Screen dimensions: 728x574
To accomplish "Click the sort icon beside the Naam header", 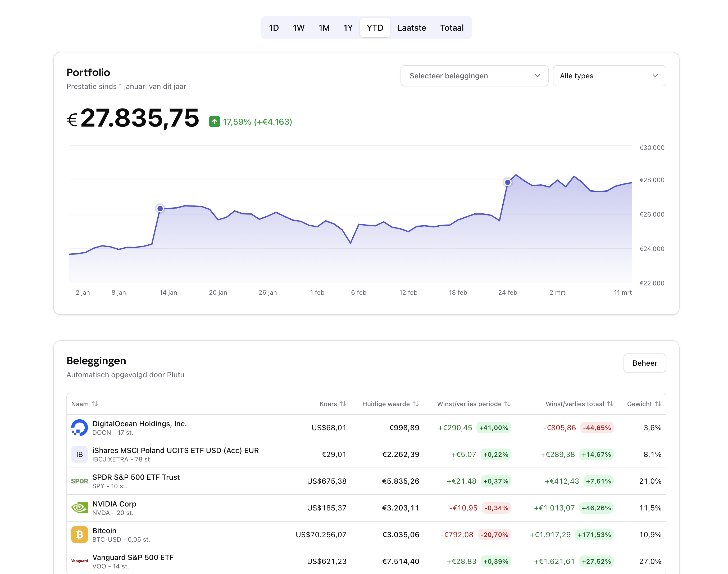I will pos(95,403).
